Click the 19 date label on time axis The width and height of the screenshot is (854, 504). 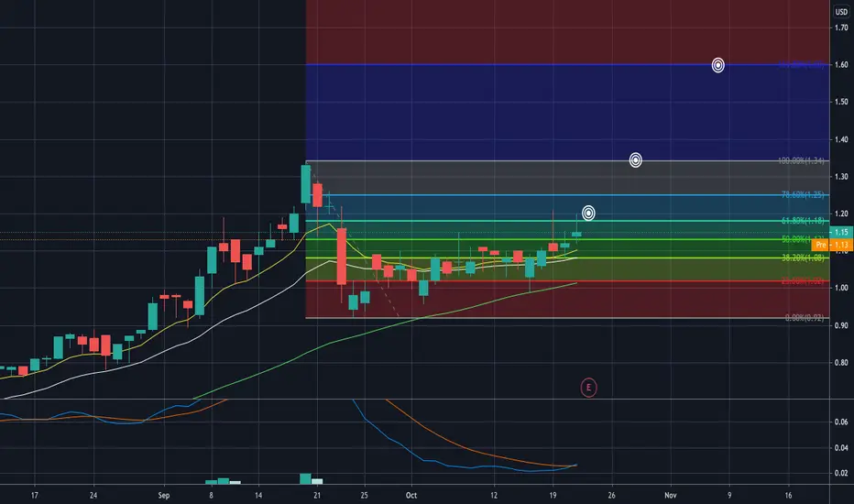pos(553,495)
